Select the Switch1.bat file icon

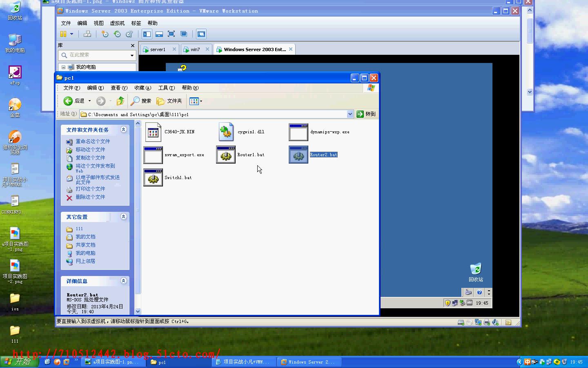click(153, 178)
